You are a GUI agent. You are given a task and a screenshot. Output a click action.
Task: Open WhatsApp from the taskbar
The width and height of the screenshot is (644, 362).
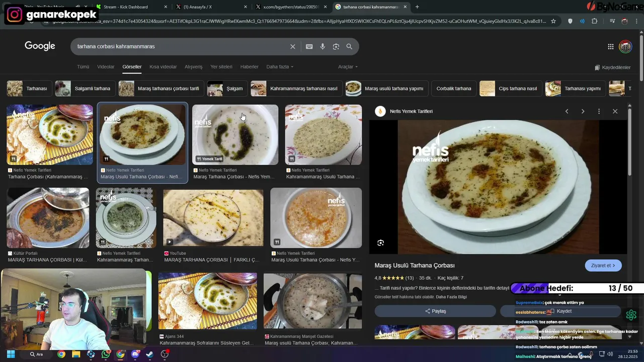coord(105,354)
